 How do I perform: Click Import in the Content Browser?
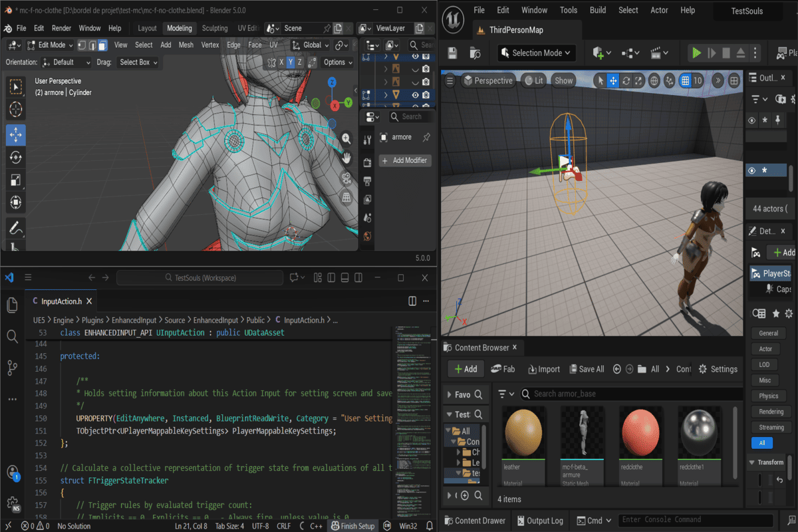tap(543, 369)
